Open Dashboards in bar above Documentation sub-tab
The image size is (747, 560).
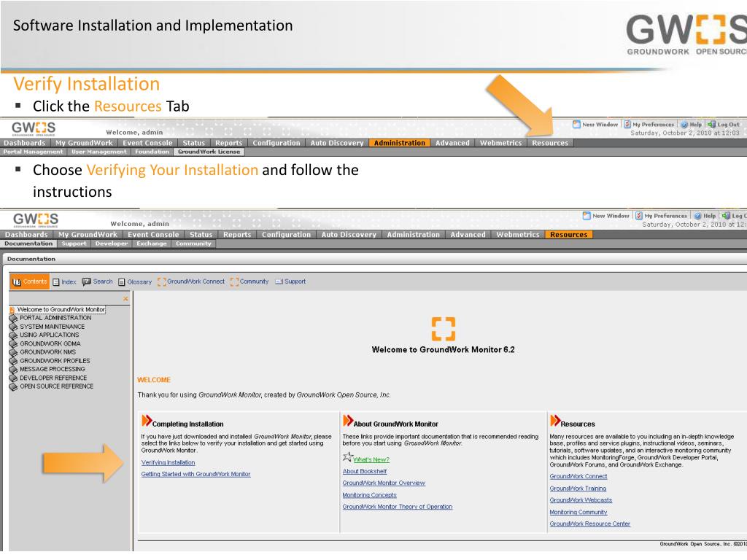pyautogui.click(x=26, y=235)
